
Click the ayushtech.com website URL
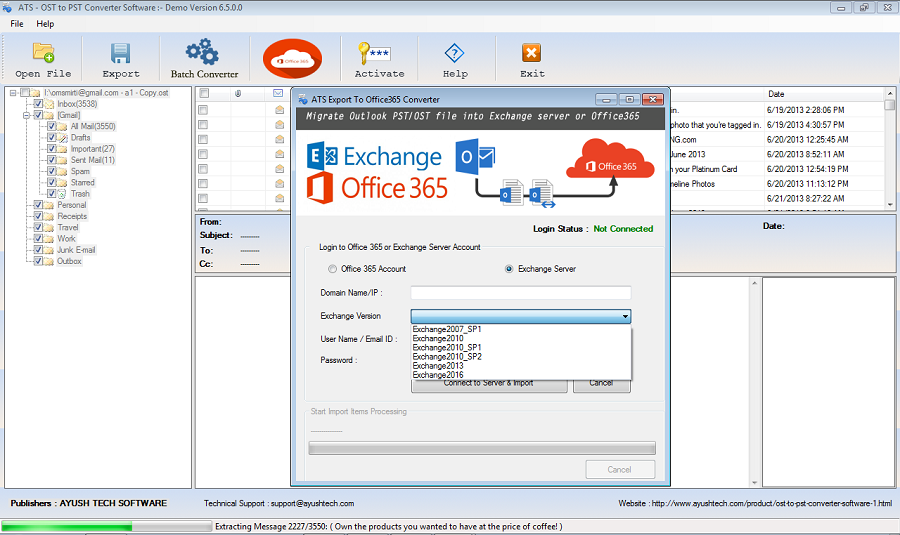point(771,503)
